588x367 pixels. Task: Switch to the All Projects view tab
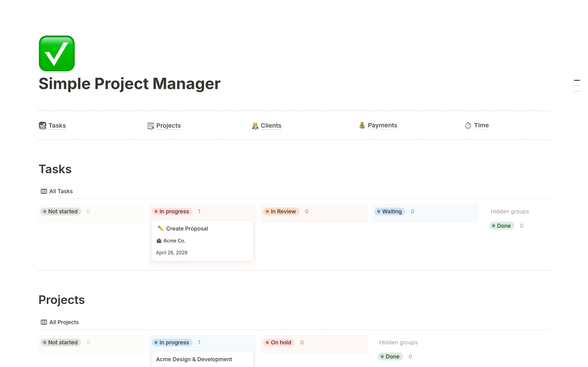point(64,322)
